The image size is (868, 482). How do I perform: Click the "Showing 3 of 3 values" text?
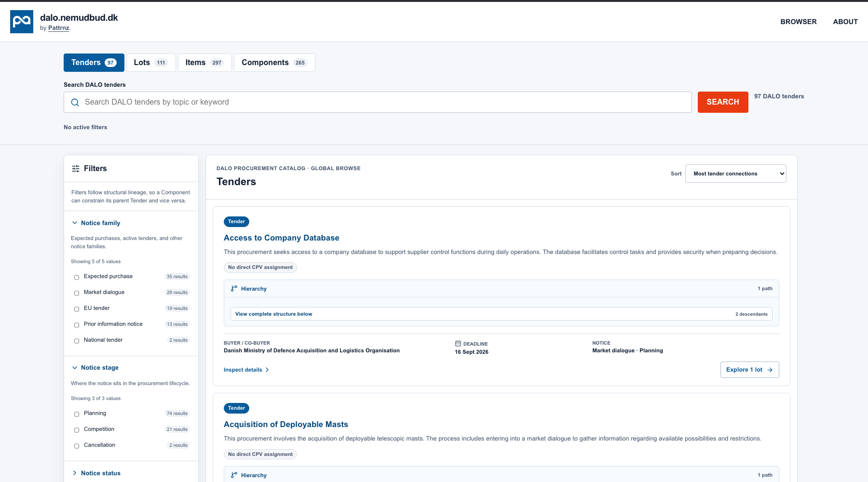click(x=96, y=399)
